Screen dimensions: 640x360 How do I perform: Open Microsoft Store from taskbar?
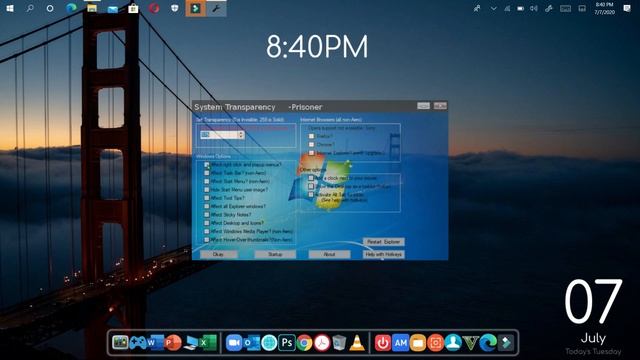[133, 8]
